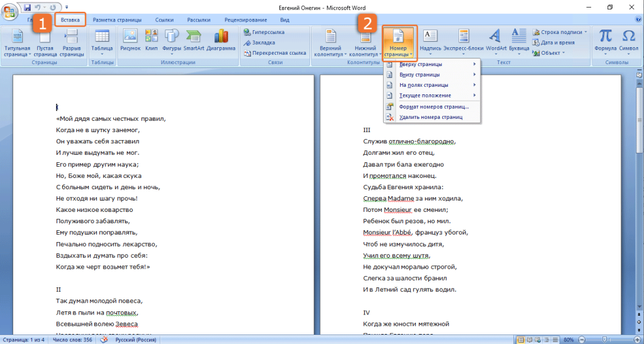This screenshot has height=344, width=644.
Task: Insert a Пустая страница blank page
Action: click(x=45, y=43)
